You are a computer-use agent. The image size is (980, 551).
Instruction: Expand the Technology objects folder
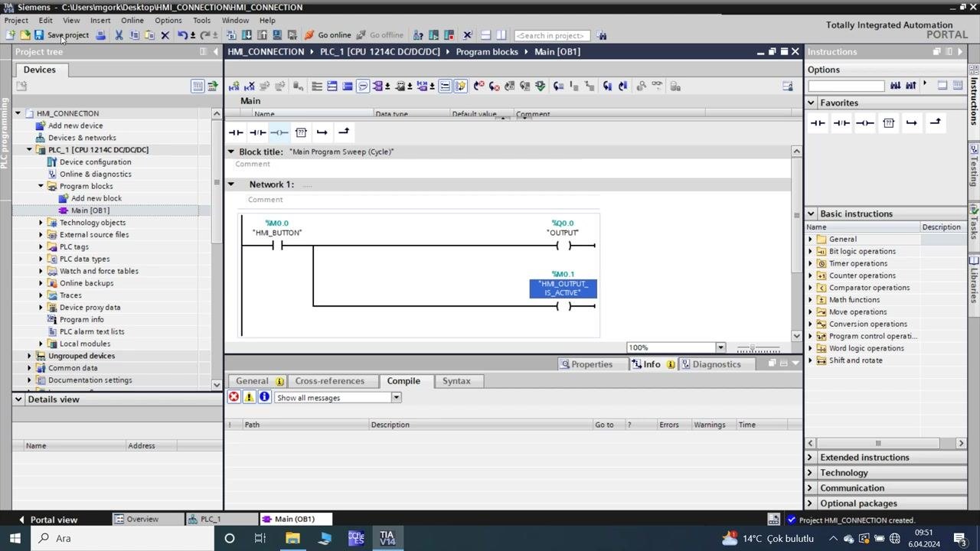click(x=41, y=223)
